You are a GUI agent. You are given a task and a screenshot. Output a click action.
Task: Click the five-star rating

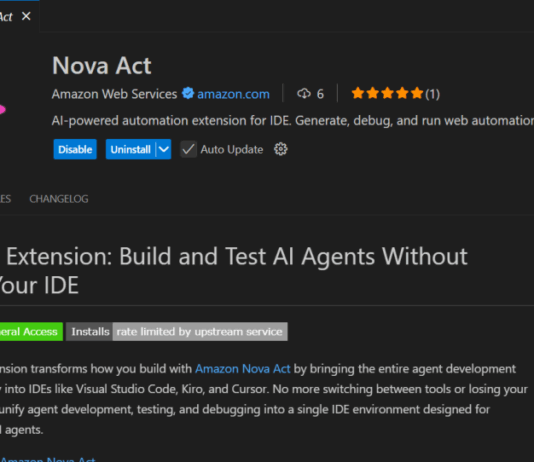[387, 93]
